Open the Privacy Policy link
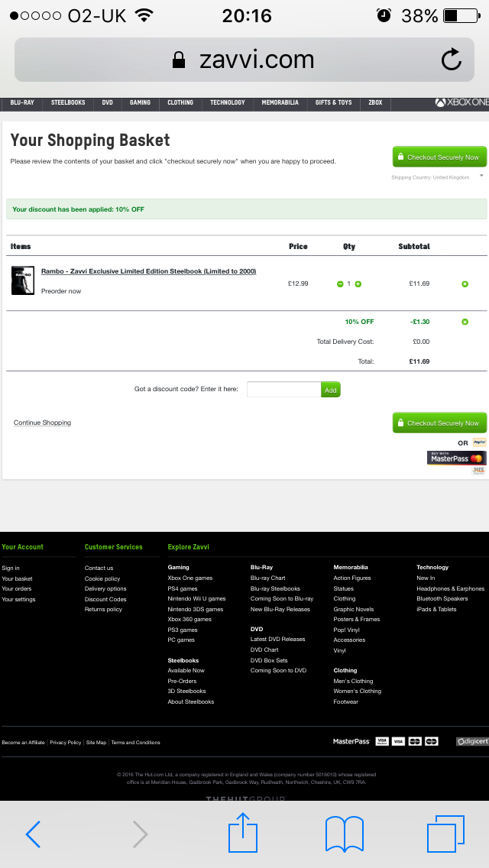 (x=66, y=743)
